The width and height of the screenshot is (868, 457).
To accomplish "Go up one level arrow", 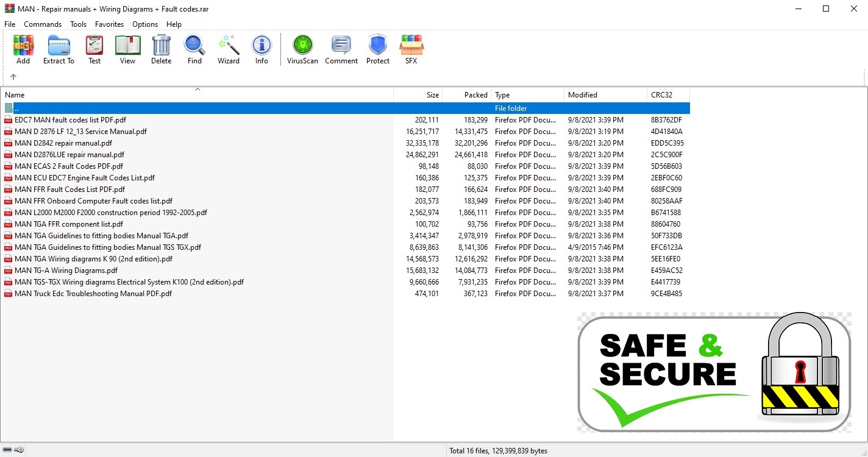I will [x=13, y=77].
